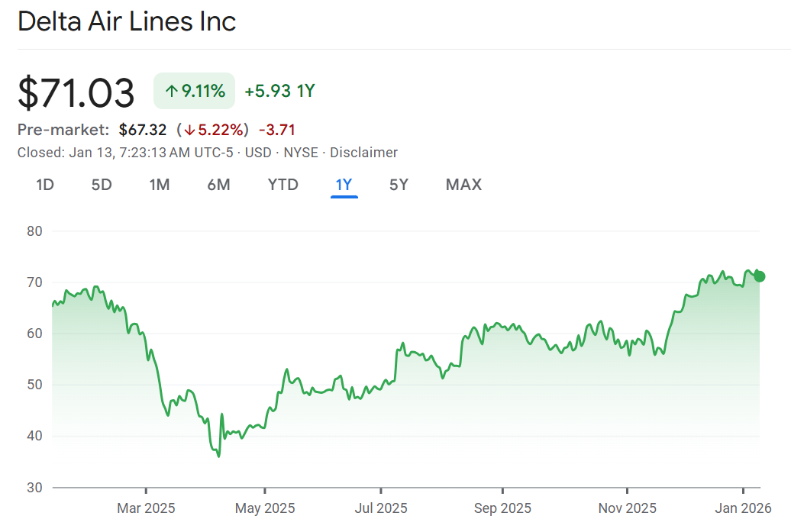Screen dimensions: 791x532
Task: Click the +5.93 1Y change text
Action: coord(279,92)
